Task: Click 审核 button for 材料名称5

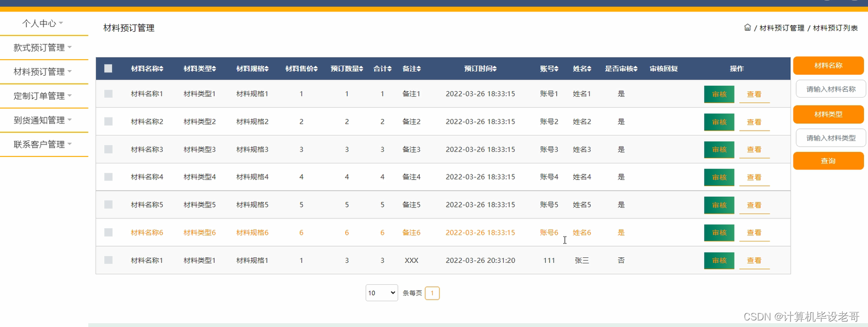Action: [719, 205]
